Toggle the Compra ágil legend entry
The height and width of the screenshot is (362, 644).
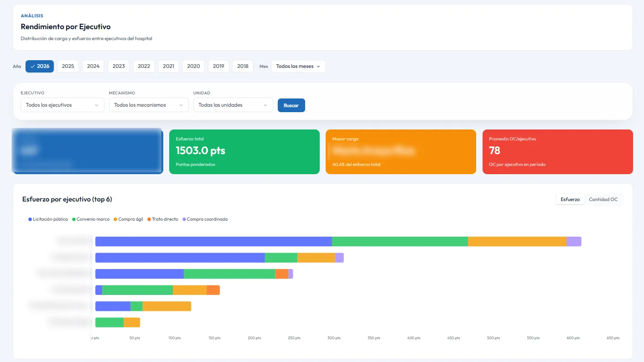point(129,219)
